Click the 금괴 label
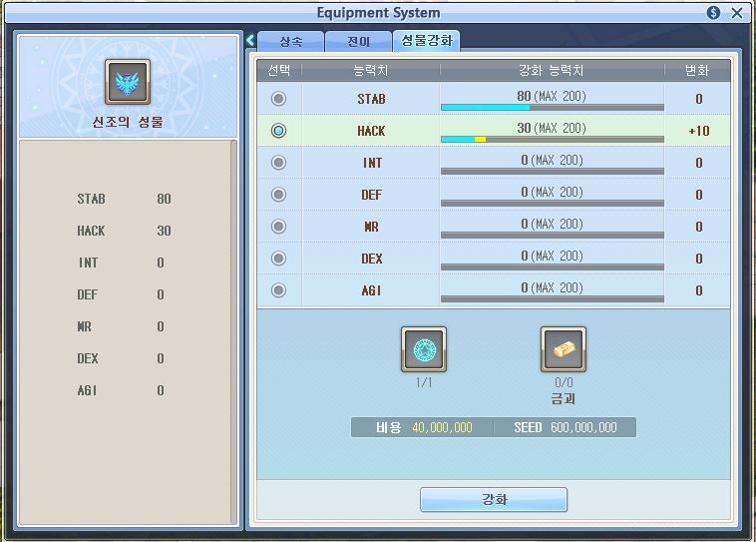Viewport: 756px width, 542px height. [x=564, y=398]
